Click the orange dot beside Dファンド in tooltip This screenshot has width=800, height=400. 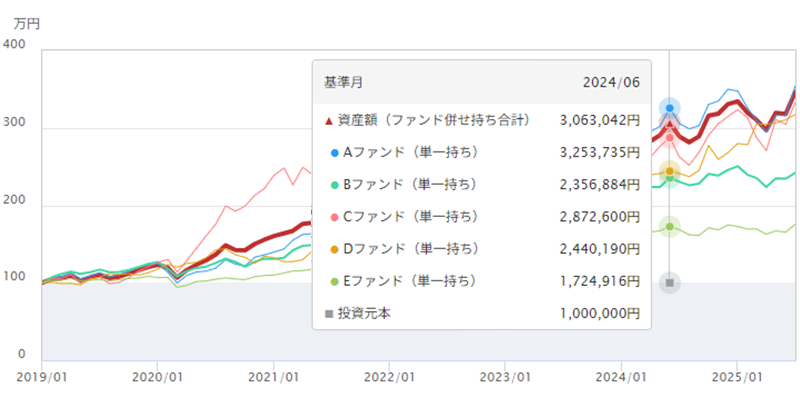pyautogui.click(x=333, y=249)
